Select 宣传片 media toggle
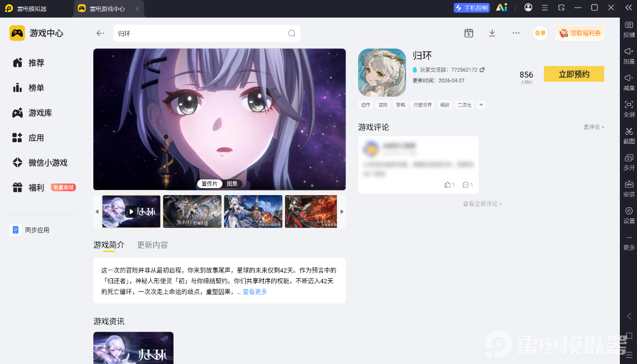Screen dimensions: 637x364 (x=210, y=184)
